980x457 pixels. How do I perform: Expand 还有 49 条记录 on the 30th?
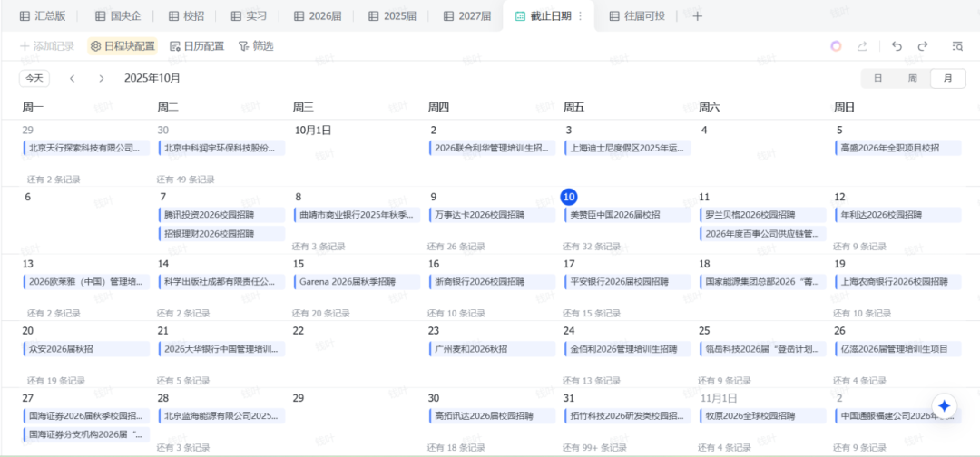tap(186, 180)
